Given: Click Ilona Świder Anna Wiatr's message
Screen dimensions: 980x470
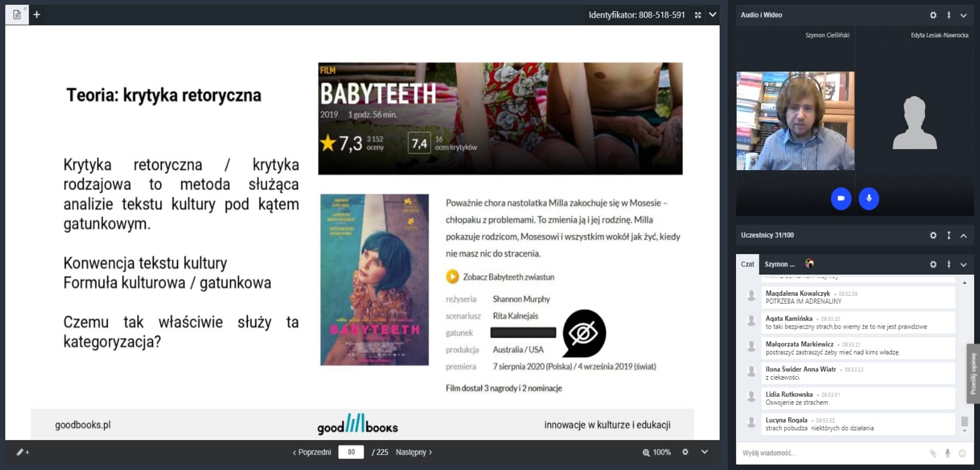Looking at the screenshot, I should 858,373.
